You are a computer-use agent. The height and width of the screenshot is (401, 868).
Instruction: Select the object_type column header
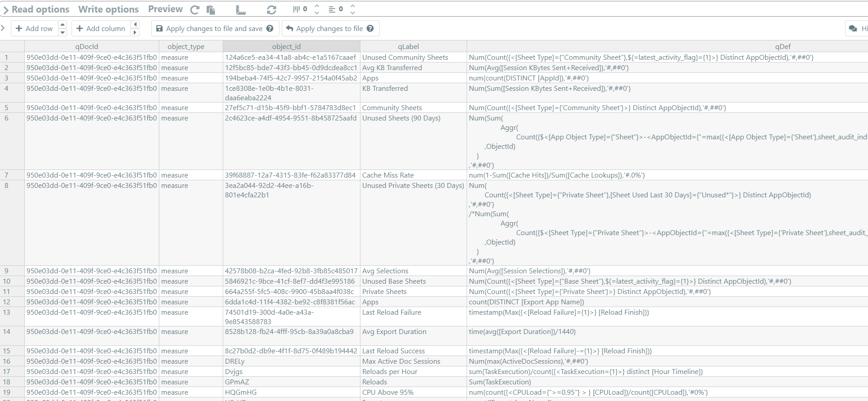tap(191, 46)
